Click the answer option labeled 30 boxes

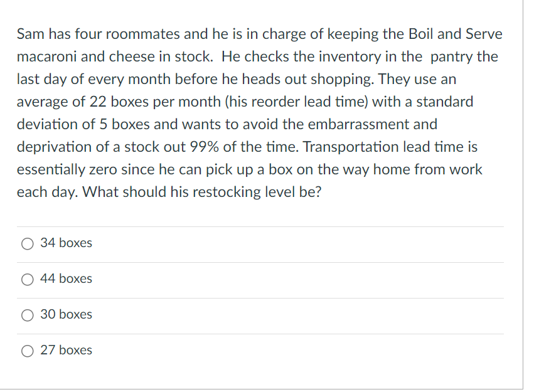tap(65, 315)
